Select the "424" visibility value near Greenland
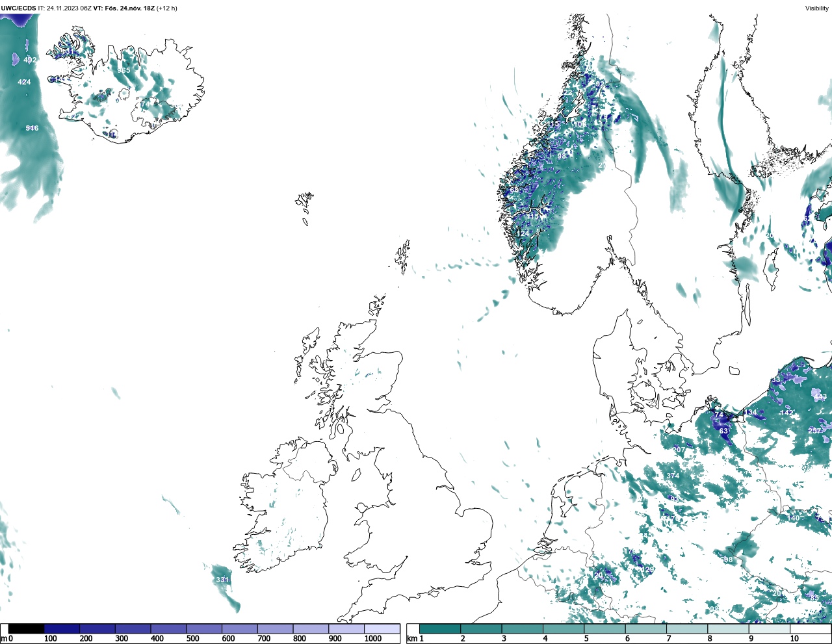 pyautogui.click(x=24, y=82)
